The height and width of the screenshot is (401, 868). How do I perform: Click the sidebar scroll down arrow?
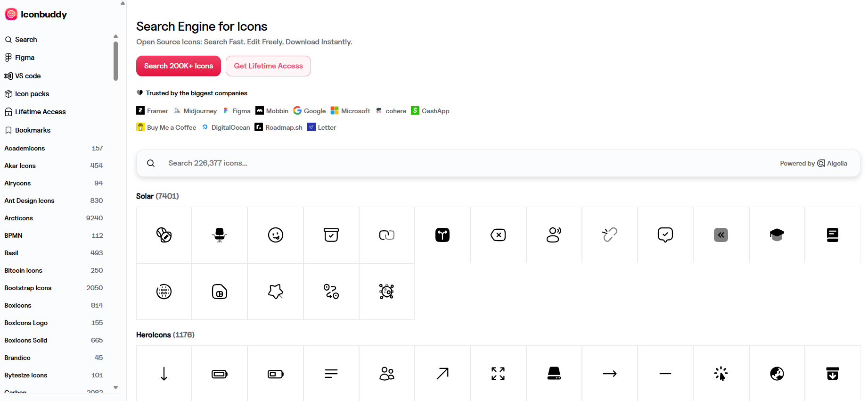point(115,387)
